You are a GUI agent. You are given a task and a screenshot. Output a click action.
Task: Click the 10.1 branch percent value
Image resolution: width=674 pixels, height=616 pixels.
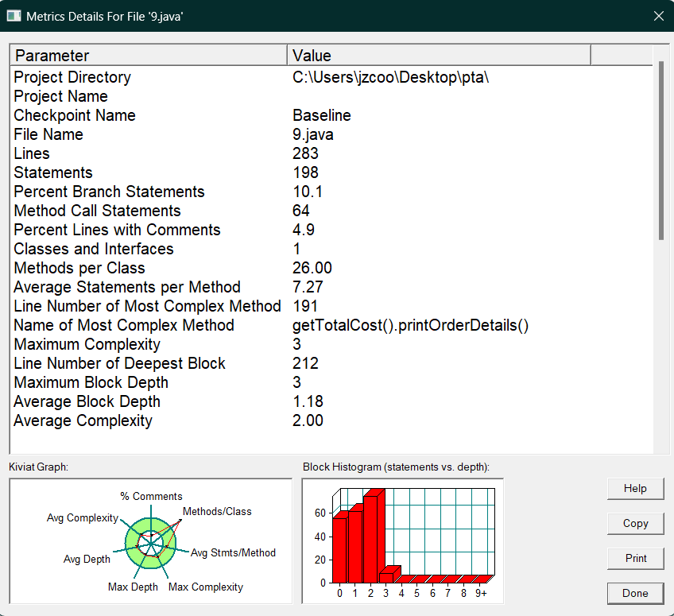[308, 192]
